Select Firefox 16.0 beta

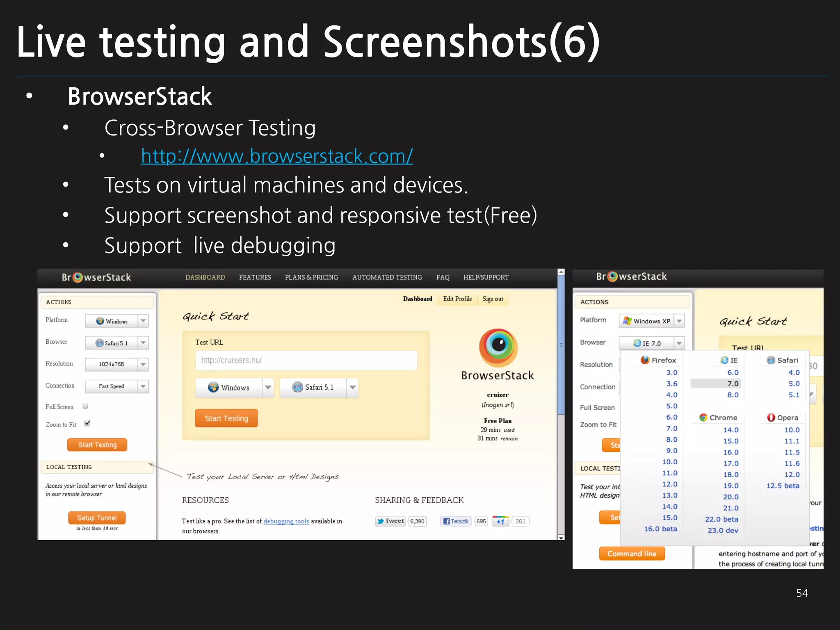click(x=660, y=529)
